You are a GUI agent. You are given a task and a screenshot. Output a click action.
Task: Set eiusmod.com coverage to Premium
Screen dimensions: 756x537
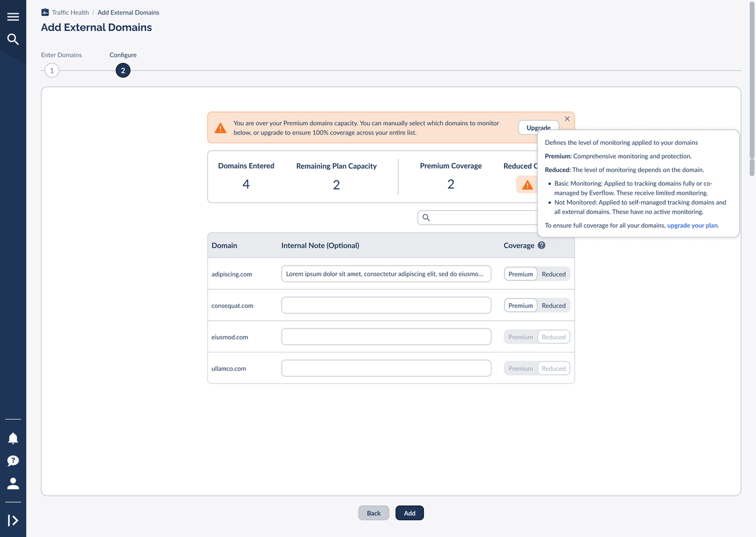click(521, 337)
